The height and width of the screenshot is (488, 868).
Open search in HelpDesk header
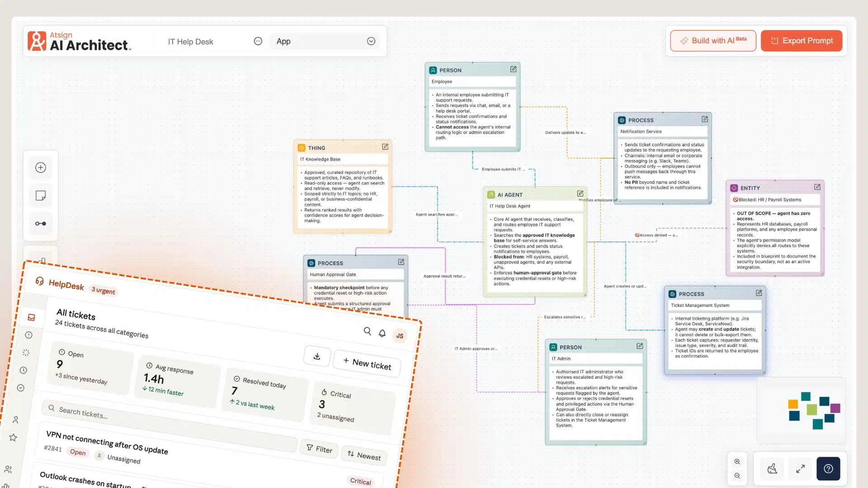coord(367,331)
